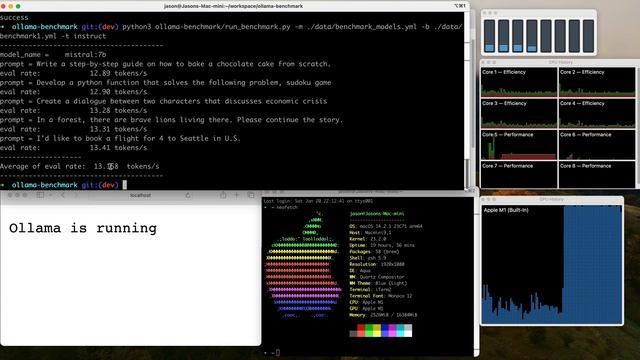Click the '12.90 tokens/s' eval rate

118,92
